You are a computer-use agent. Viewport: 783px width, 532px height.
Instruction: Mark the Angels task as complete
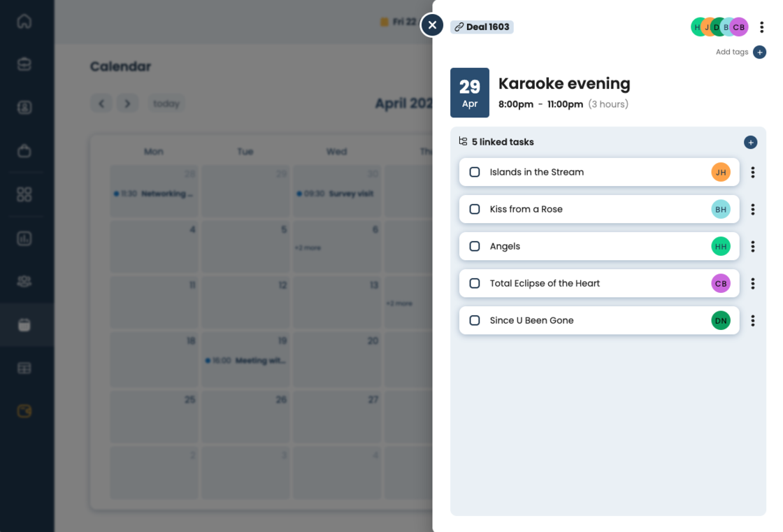(x=475, y=246)
